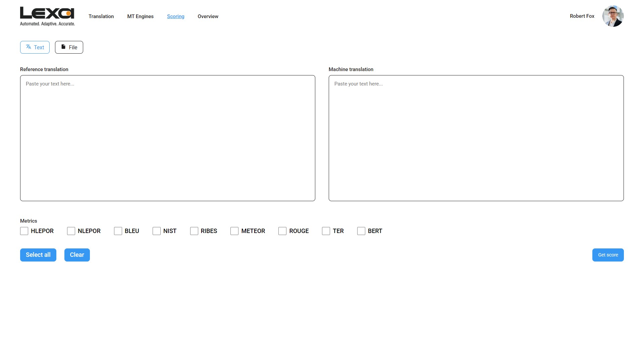Open the MT Engines tab
The width and height of the screenshot is (644, 346).
click(140, 16)
